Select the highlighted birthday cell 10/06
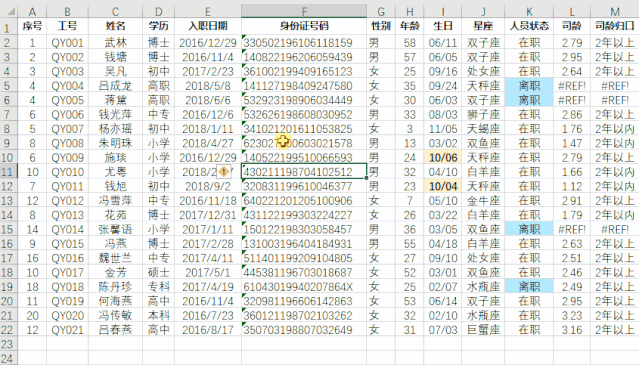This screenshot has height=365, width=639. pyautogui.click(x=443, y=158)
